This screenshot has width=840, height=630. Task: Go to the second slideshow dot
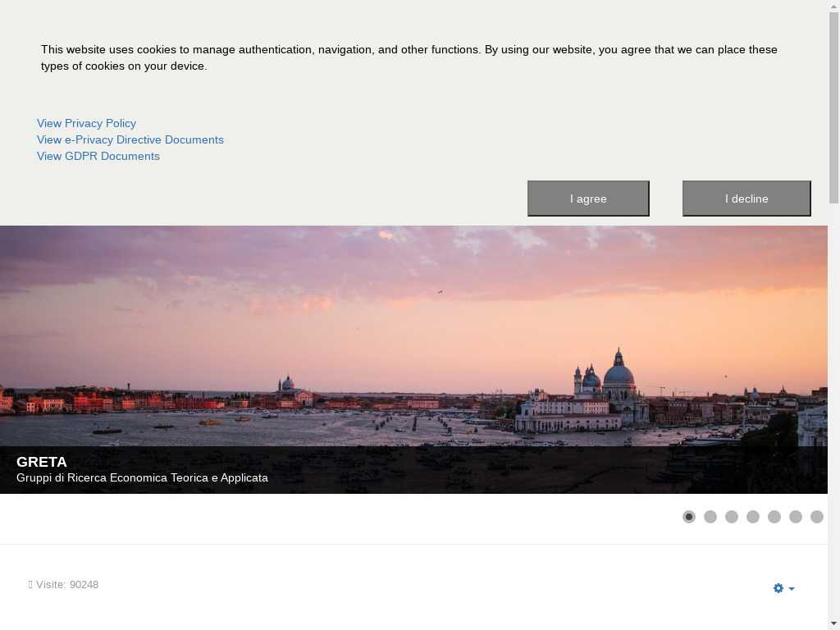(x=710, y=517)
